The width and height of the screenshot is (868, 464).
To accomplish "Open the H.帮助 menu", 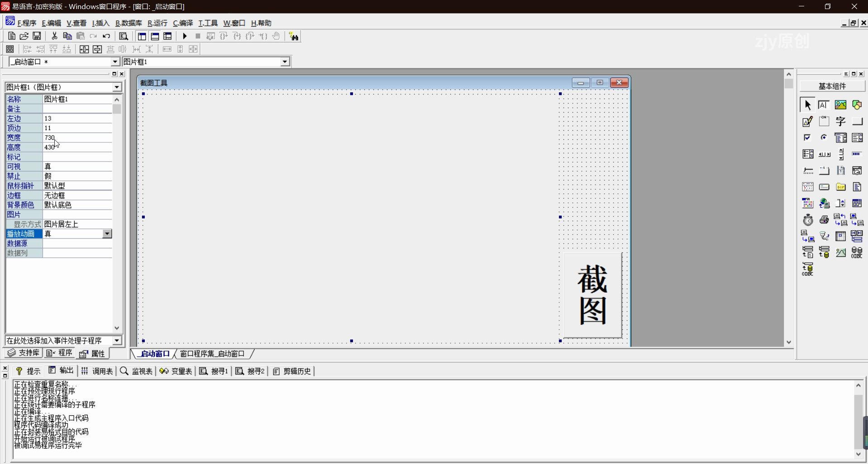I will pyautogui.click(x=261, y=23).
